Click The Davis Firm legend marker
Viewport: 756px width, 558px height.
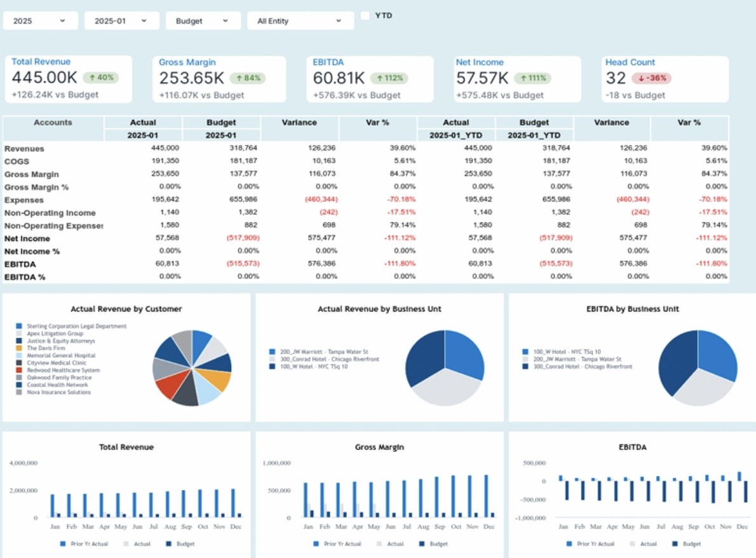(x=19, y=348)
